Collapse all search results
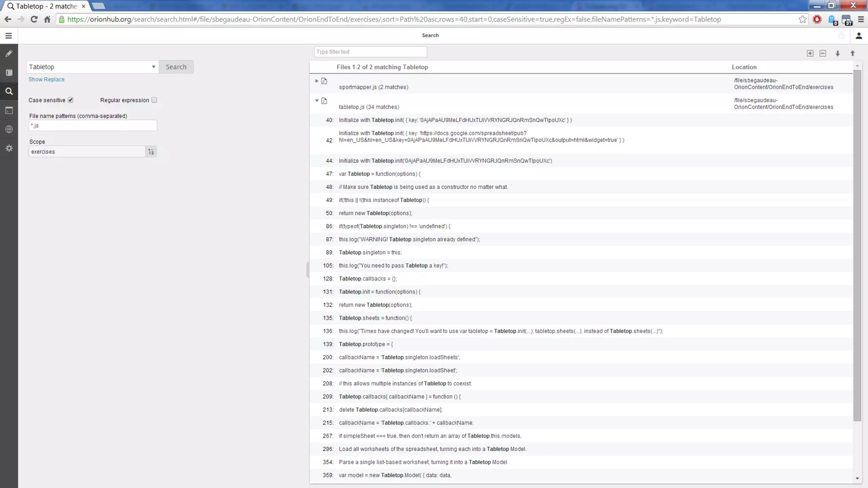The height and width of the screenshot is (488, 868). click(823, 53)
